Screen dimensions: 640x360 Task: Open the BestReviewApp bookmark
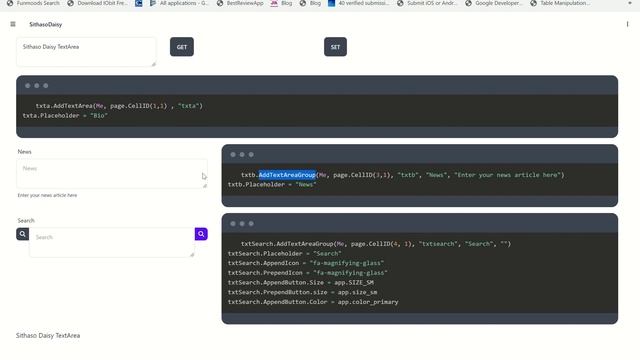point(240,3)
